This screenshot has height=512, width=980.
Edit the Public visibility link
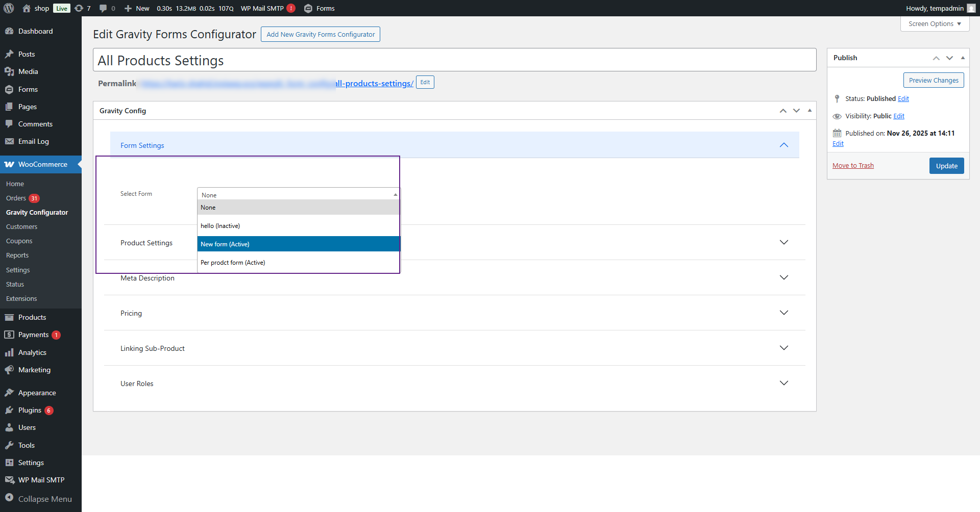[x=899, y=116]
